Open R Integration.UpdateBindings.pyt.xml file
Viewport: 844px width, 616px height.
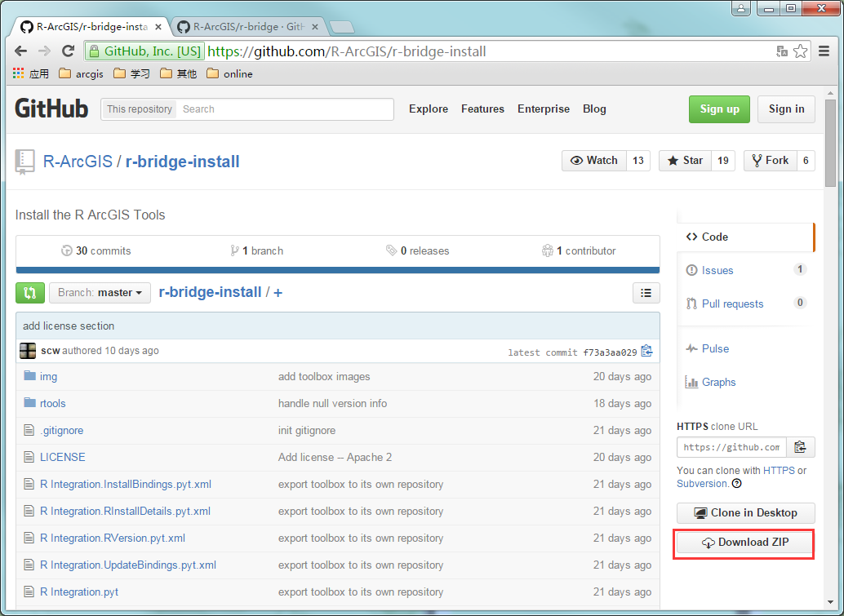pyautogui.click(x=128, y=565)
